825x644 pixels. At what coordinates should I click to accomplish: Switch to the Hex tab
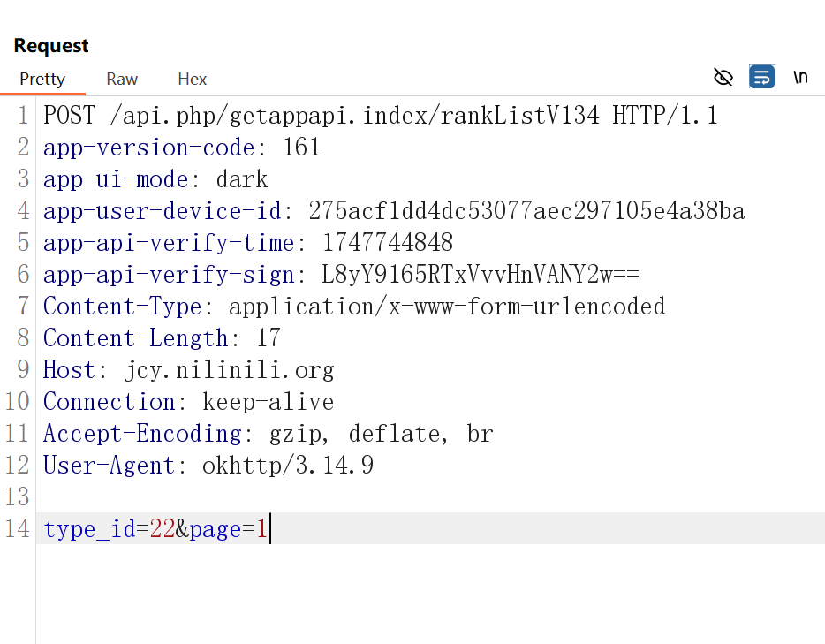pyautogui.click(x=192, y=79)
